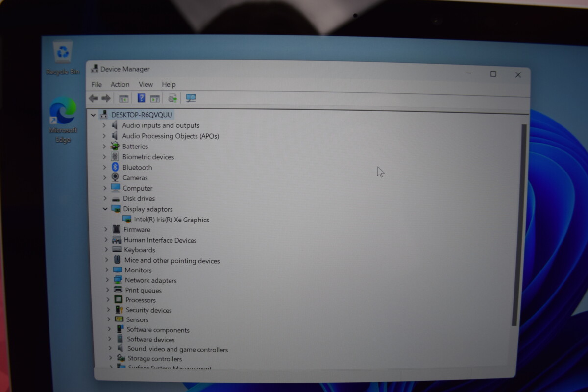Select the 'Disk drives' label
This screenshot has height=392, width=588.
(139, 198)
